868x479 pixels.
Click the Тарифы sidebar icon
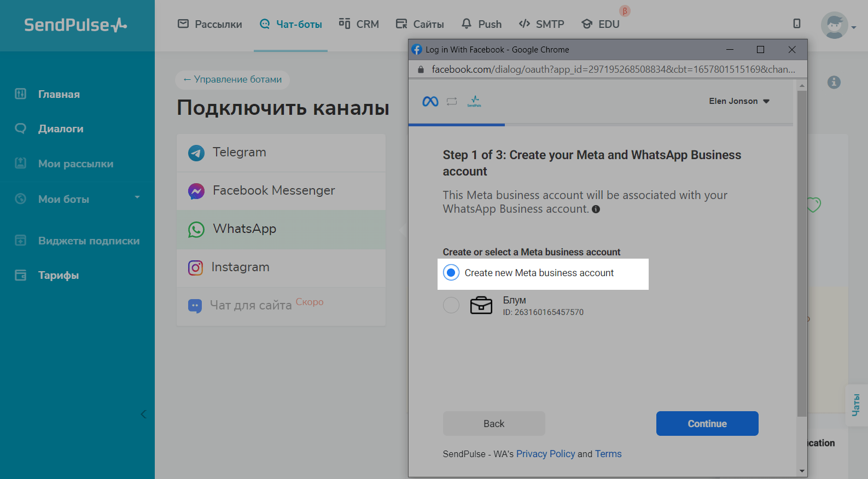tap(21, 275)
